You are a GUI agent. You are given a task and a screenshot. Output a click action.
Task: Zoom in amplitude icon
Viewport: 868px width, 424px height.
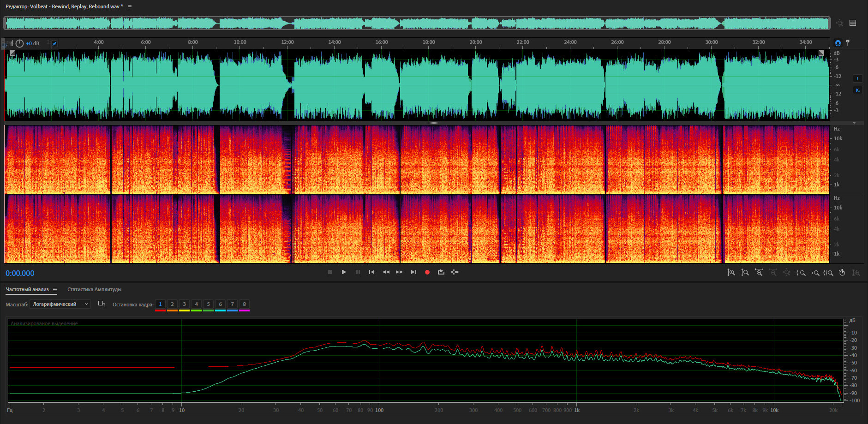pyautogui.click(x=731, y=273)
